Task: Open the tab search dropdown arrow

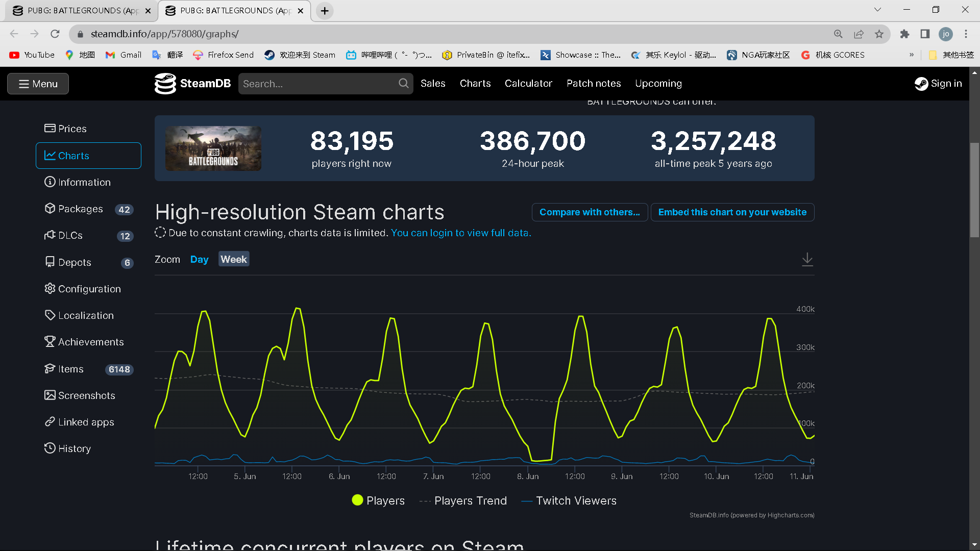Action: [877, 10]
